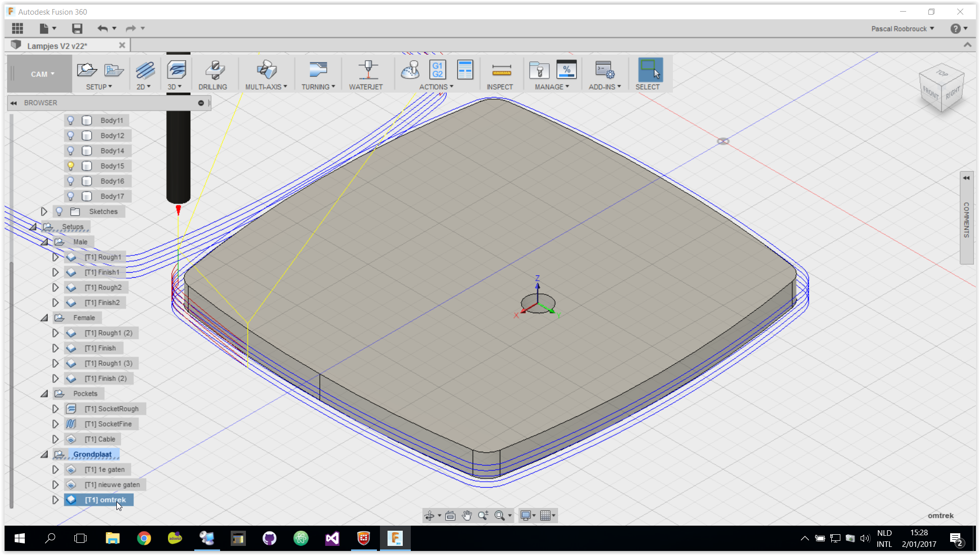Screen dimensions: 980x555
Task: Toggle visibility bulb for Body11
Action: pyautogui.click(x=70, y=120)
